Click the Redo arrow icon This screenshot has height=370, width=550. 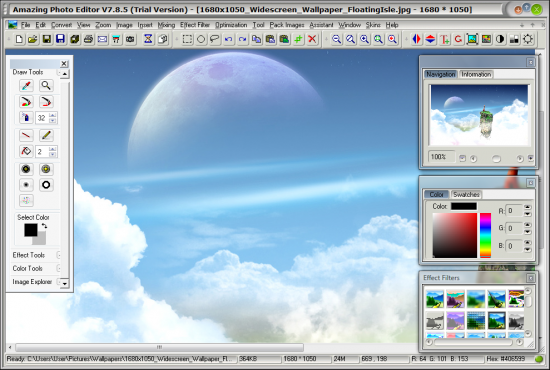(x=242, y=39)
